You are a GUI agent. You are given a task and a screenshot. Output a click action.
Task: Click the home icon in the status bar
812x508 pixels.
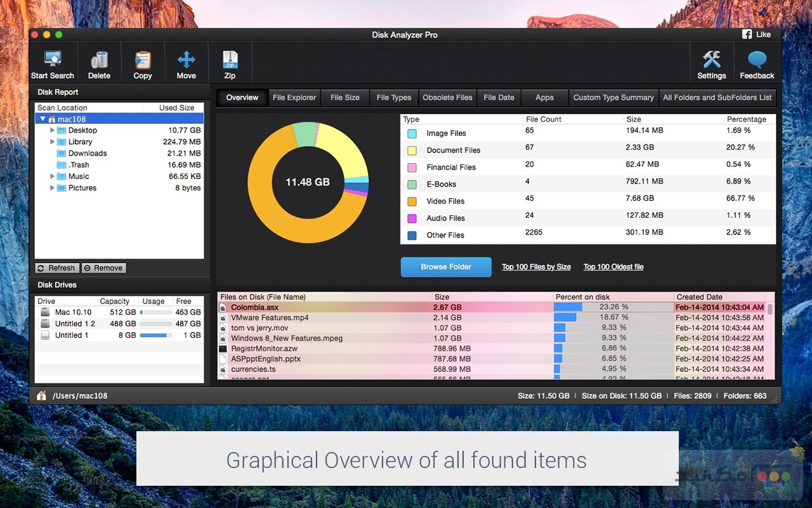click(x=41, y=395)
